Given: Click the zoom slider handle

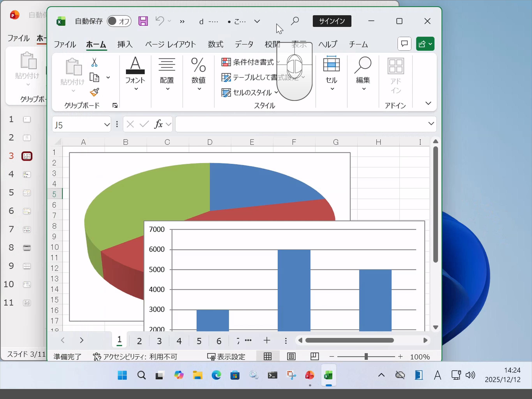Looking at the screenshot, I should pos(366,357).
